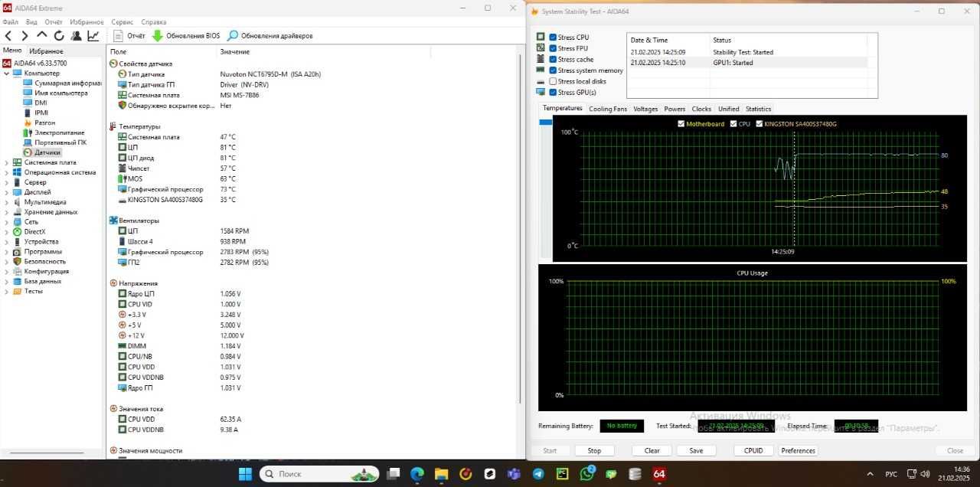
Task: Stop the stability test
Action: (x=594, y=450)
